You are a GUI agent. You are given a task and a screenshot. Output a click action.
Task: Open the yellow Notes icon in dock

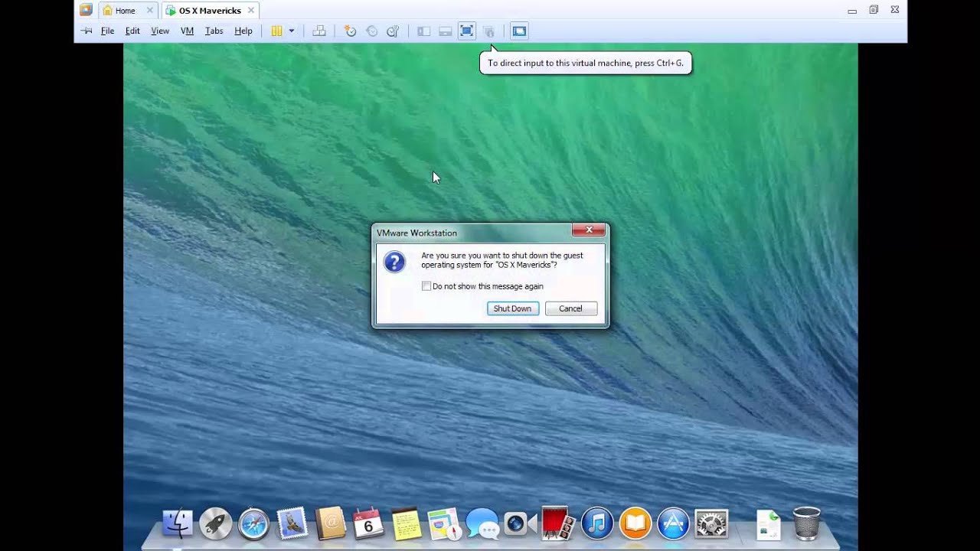click(x=406, y=523)
